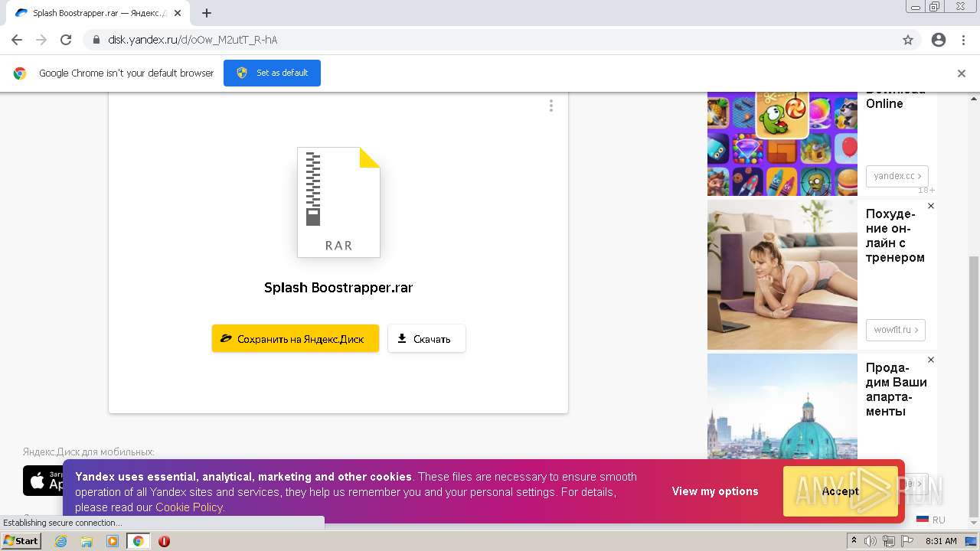Image resolution: width=980 pixels, height=551 pixels.
Task: Switch to Chrome taskbar button
Action: [x=139, y=541]
